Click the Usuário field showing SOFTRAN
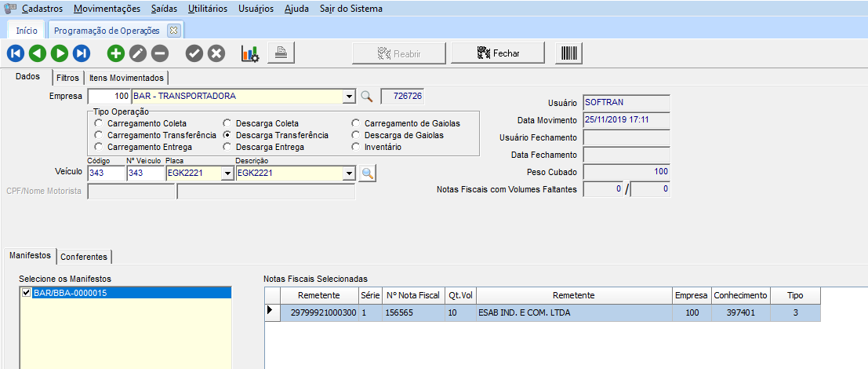Viewport: 868px width, 369px height. pos(626,103)
